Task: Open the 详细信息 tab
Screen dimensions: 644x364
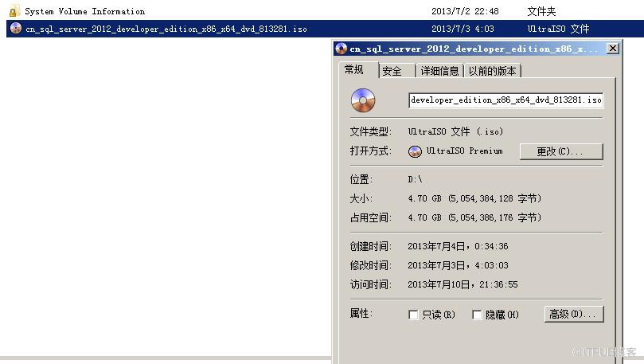Action: tap(440, 71)
